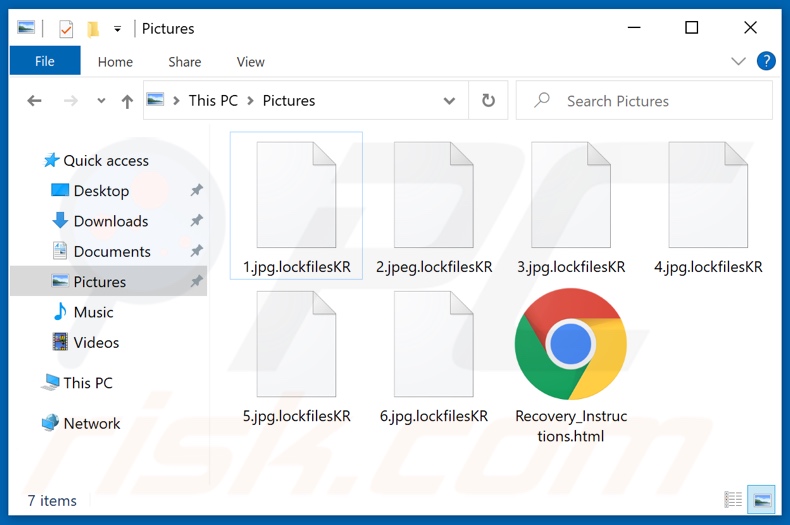790x525 pixels.
Task: Select Network in the navigation pane
Action: point(81,423)
